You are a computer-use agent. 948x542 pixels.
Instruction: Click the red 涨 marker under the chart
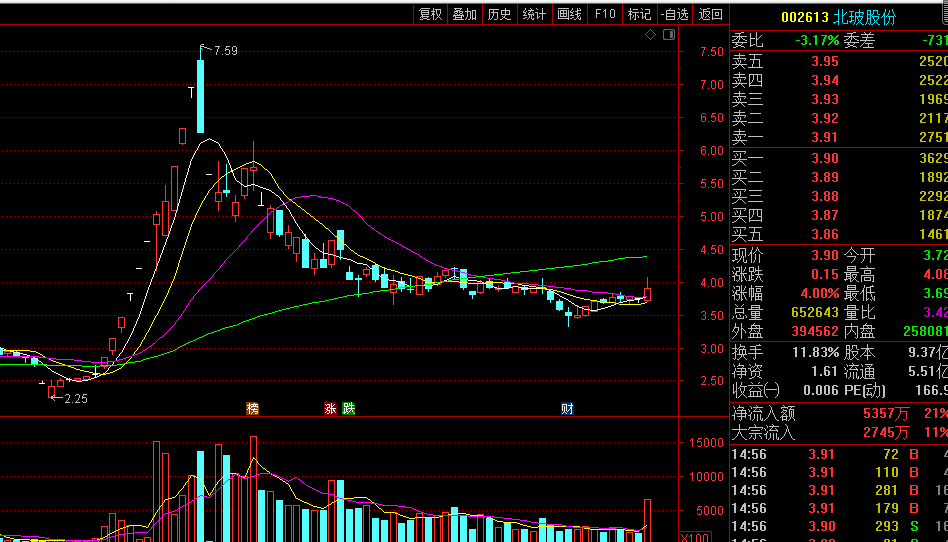pos(331,408)
